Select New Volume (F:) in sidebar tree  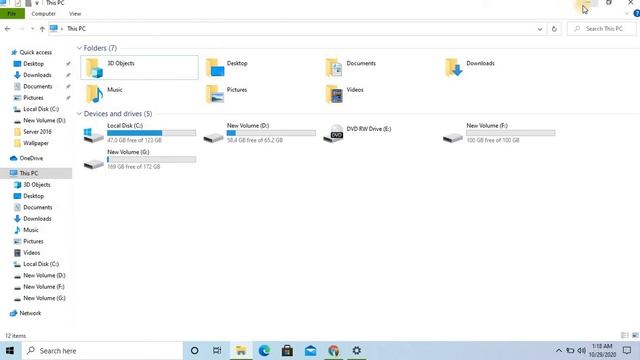tap(44, 287)
